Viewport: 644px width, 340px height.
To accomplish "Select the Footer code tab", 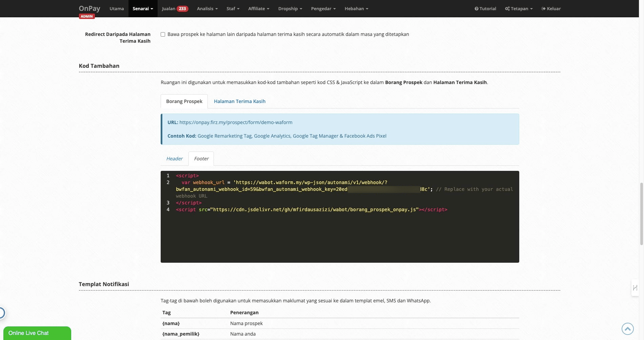I will tap(201, 159).
